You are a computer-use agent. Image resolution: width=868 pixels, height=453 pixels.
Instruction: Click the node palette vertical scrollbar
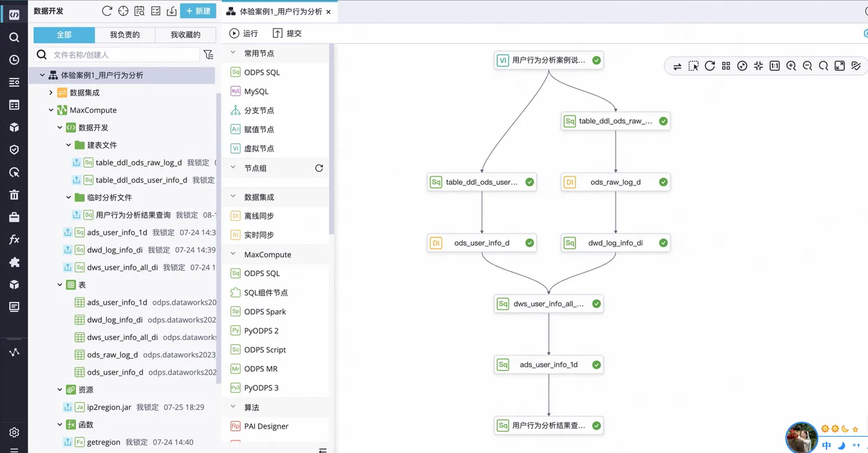331,140
